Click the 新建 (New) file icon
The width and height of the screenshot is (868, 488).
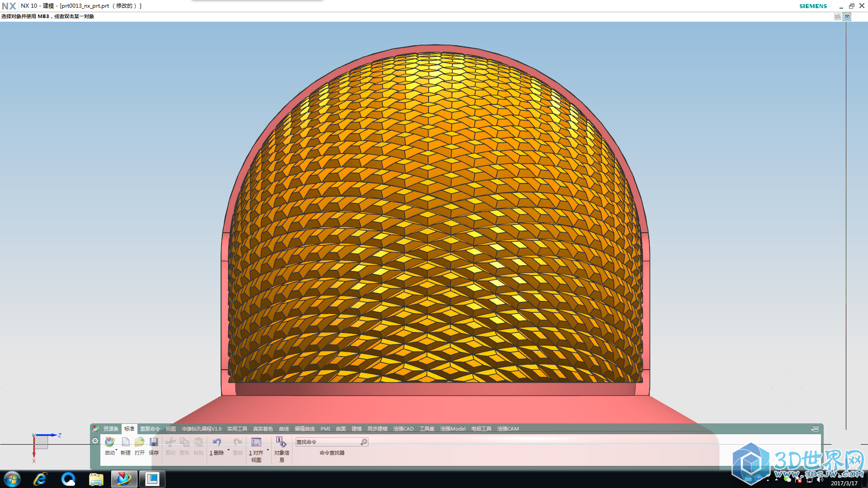click(126, 442)
